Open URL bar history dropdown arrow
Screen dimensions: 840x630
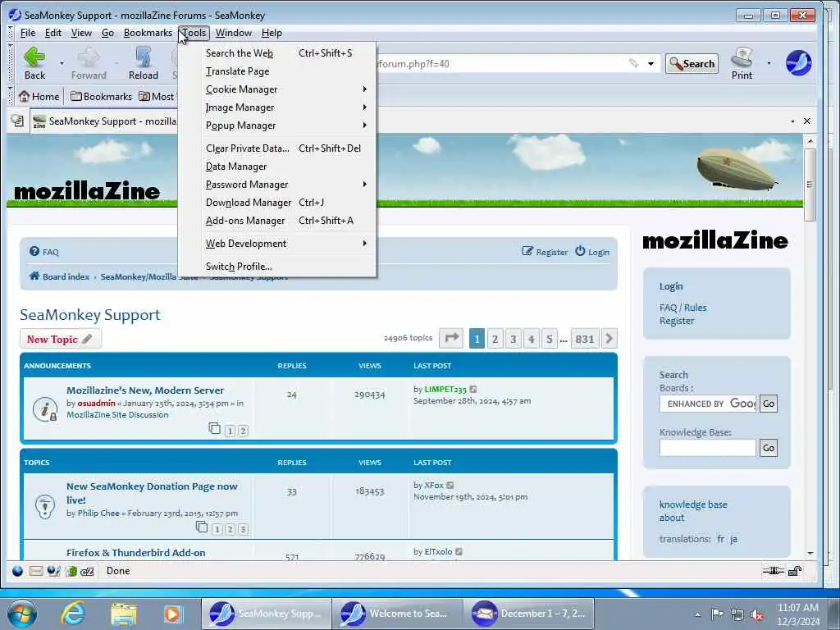pyautogui.click(x=651, y=64)
